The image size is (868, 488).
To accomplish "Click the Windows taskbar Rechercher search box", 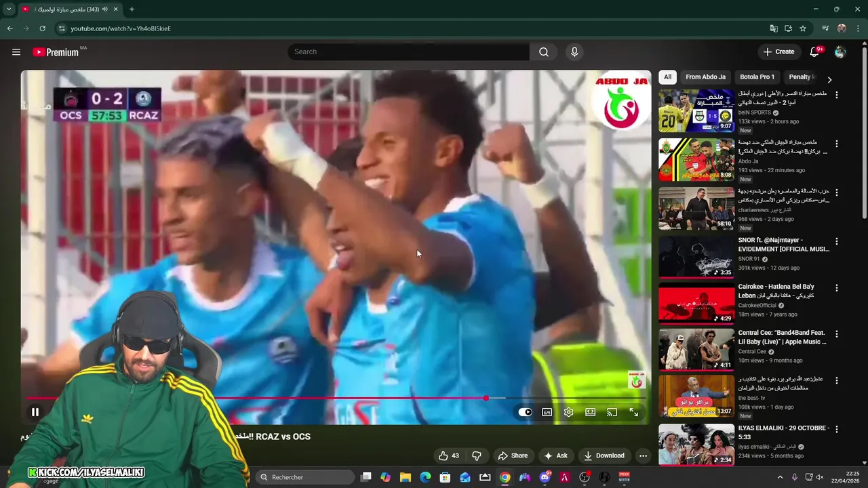I will point(305,477).
